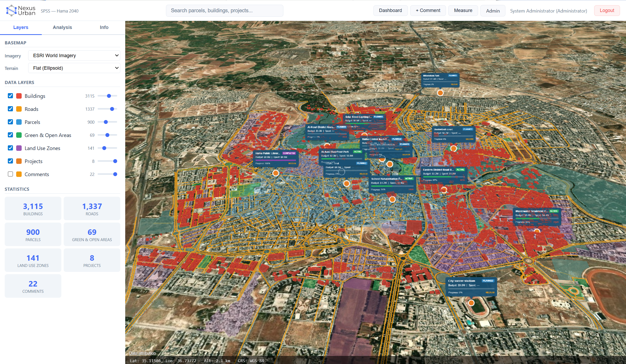
Task: Click the 3,115 Buildings statistics card
Action: pos(33,208)
